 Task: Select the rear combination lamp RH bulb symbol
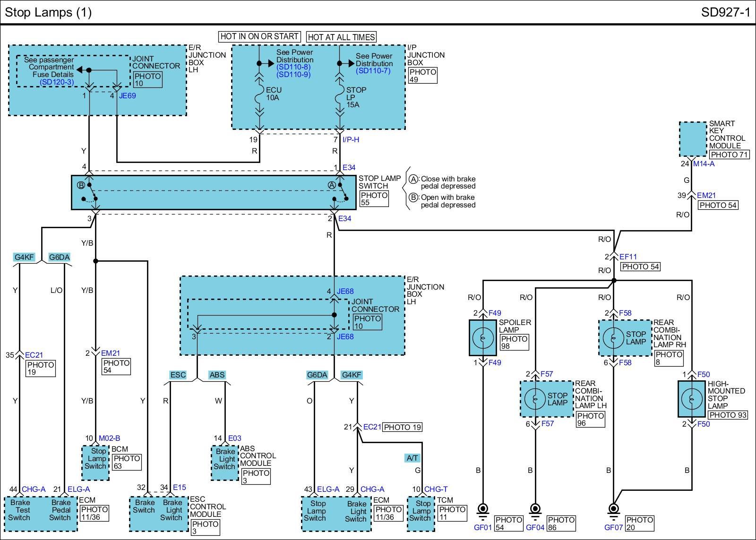click(613, 338)
